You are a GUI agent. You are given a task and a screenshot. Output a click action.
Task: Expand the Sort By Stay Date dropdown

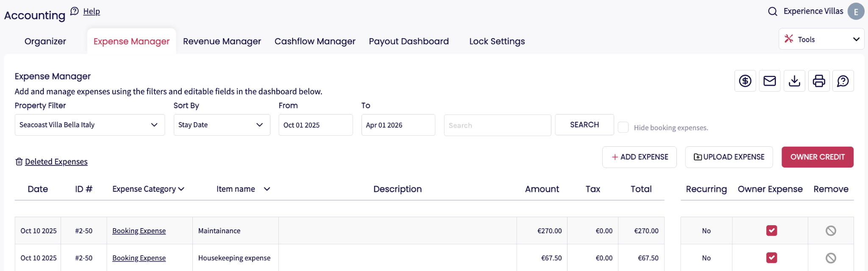click(222, 125)
